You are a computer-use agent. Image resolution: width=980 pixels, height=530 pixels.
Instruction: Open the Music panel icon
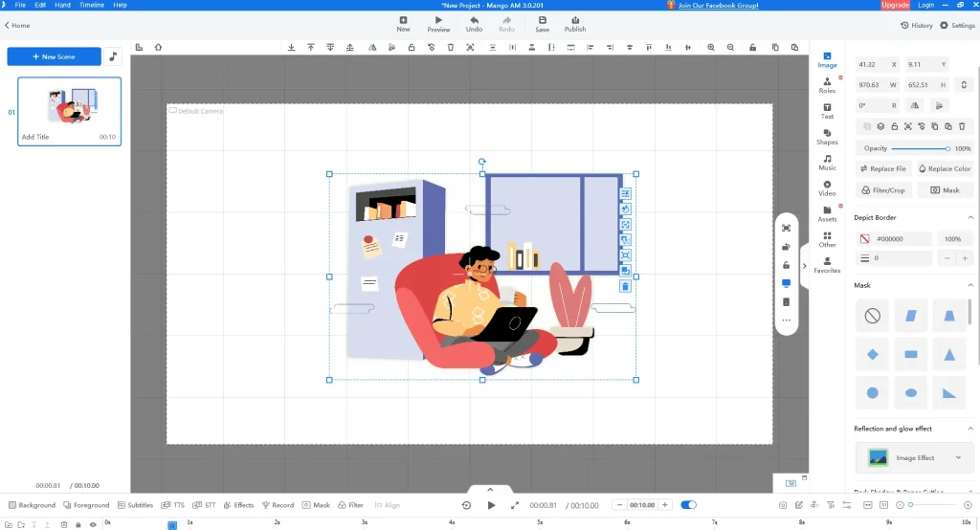[827, 162]
